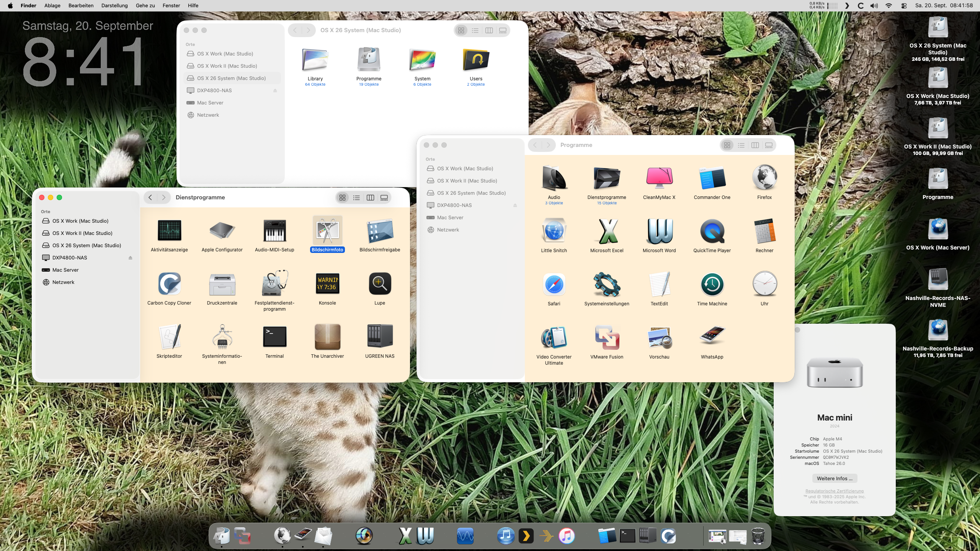Open Festplattendienstprogramm icon
The height and width of the screenshot is (551, 980).
point(274,284)
